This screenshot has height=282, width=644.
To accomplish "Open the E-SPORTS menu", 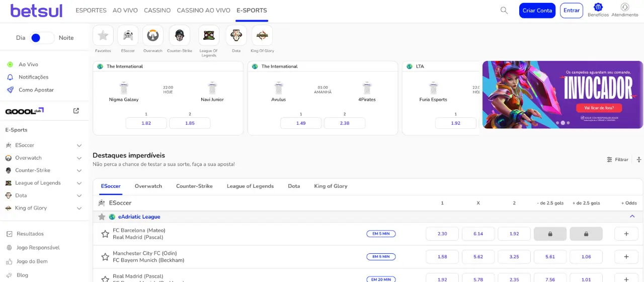I will 252,10.
